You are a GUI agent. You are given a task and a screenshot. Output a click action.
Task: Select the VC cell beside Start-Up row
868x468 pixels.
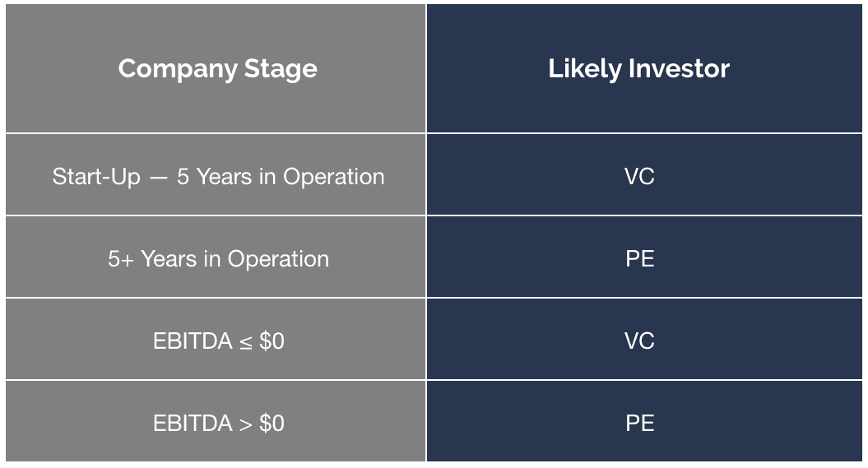click(x=644, y=175)
